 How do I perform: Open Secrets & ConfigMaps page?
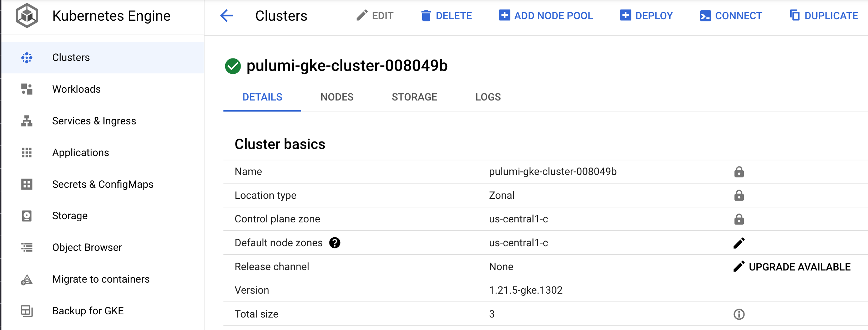tap(103, 184)
